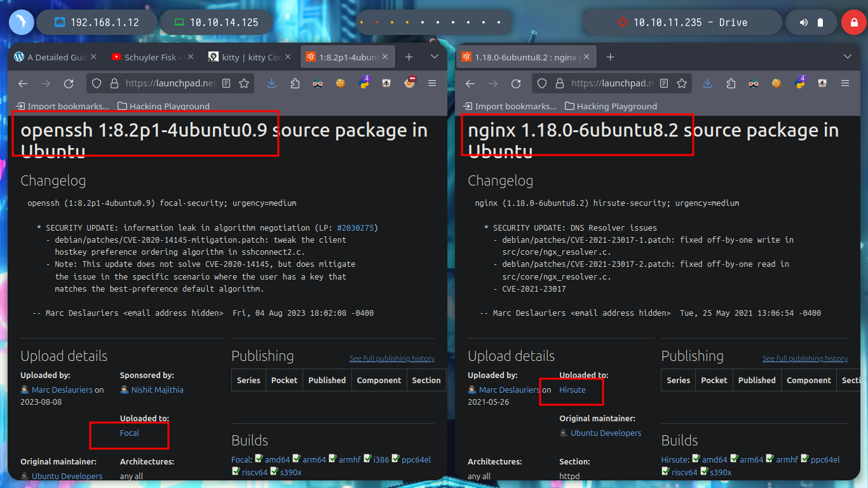This screenshot has width=868, height=488.
Task: Click the 10.10.14.125 VPN widget
Action: [217, 22]
